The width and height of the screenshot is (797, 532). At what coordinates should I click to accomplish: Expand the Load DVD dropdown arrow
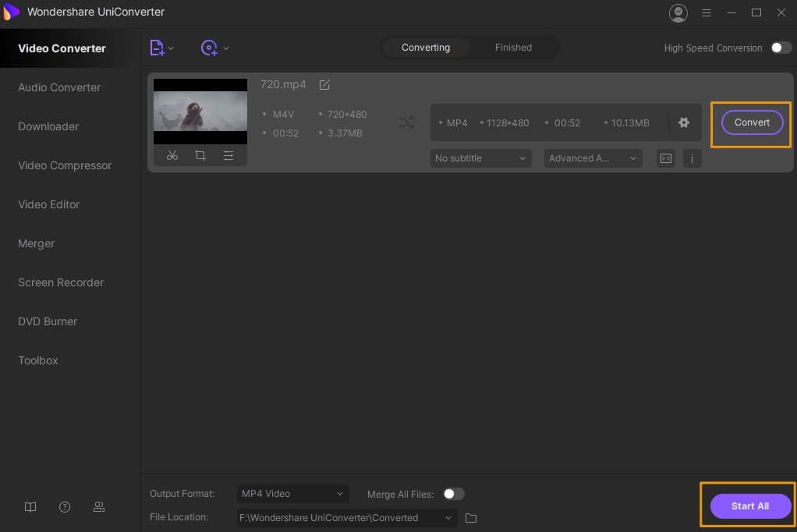[226, 48]
